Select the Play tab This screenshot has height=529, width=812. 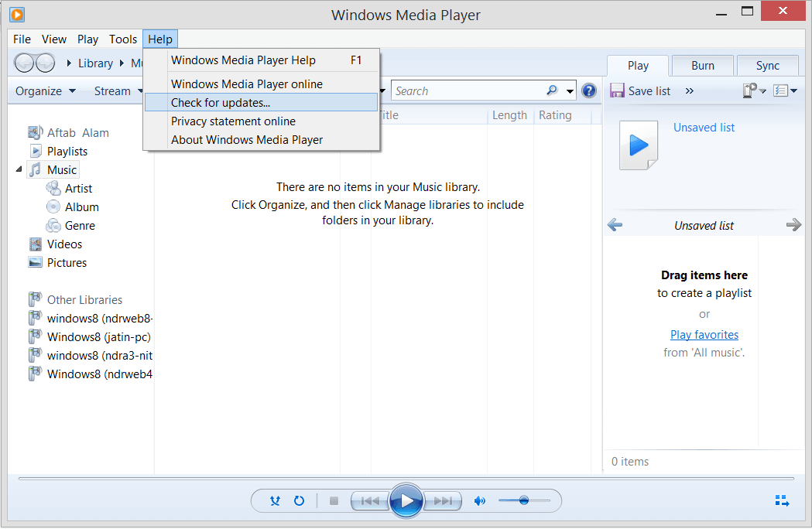[x=638, y=66]
